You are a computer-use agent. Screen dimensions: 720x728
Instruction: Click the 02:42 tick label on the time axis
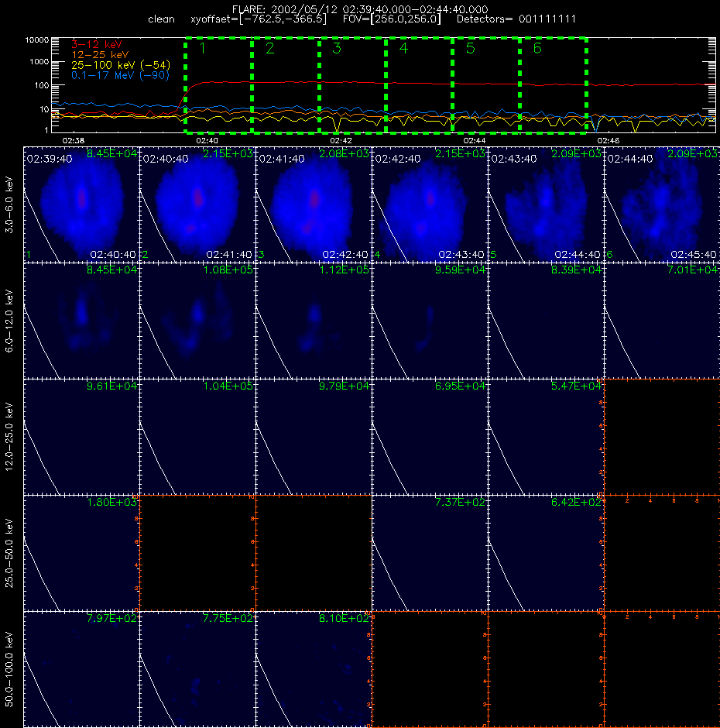click(341, 140)
